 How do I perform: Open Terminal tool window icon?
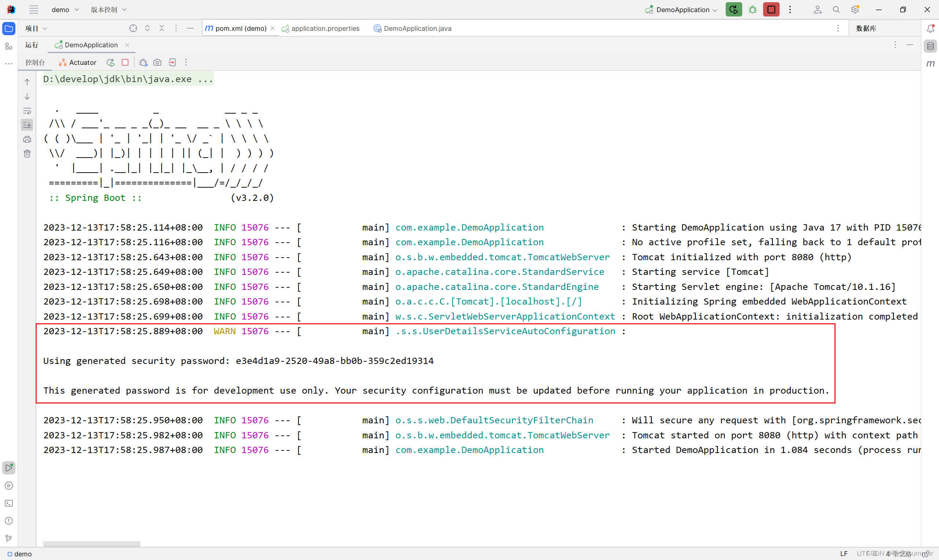click(9, 504)
